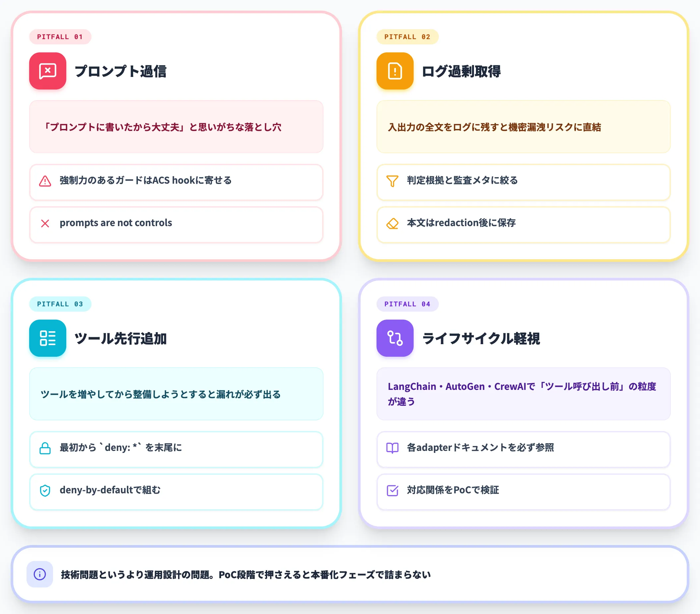Select the PITFALL 01 badge

[x=60, y=37]
